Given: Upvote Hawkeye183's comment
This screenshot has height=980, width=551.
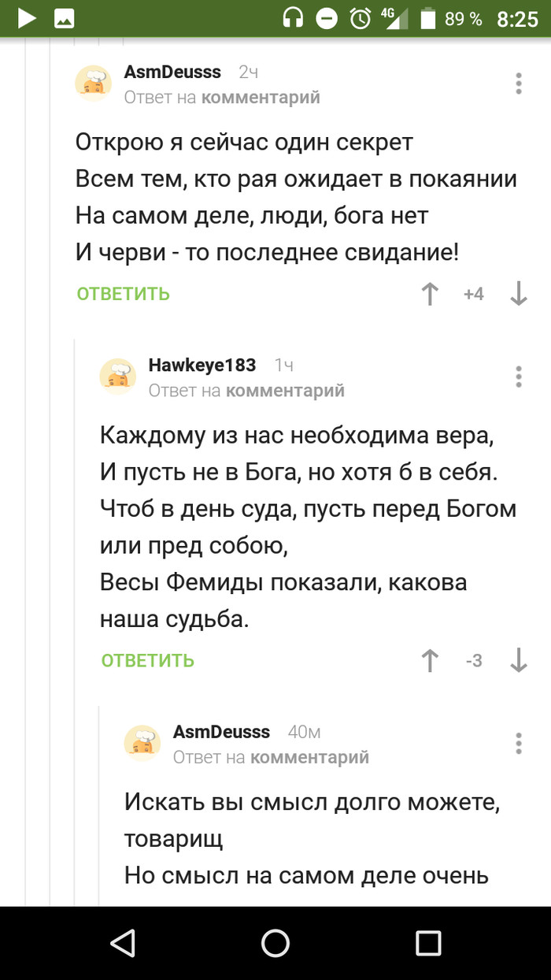Looking at the screenshot, I should (430, 660).
